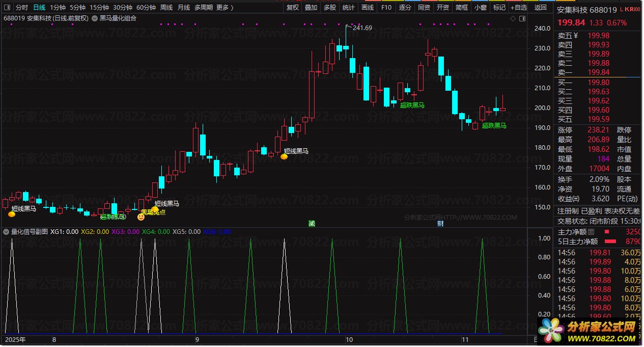Click the 返回 back button
Viewport: 644px width, 347px height.
coord(541,8)
